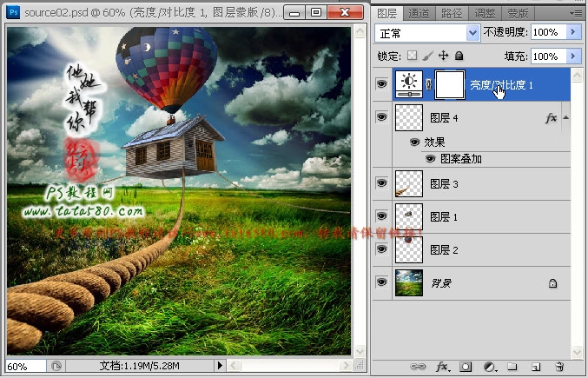Hide the 图层 4 layer

[x=382, y=117]
